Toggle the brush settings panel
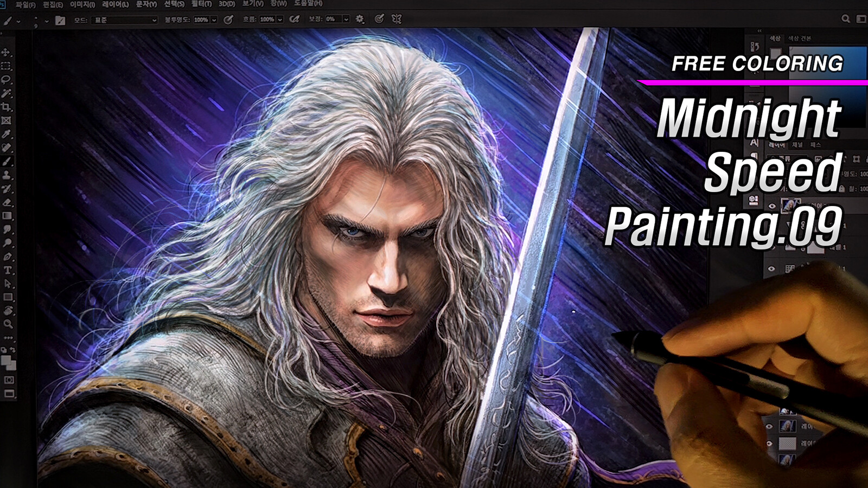This screenshot has height=488, width=868. [60, 21]
